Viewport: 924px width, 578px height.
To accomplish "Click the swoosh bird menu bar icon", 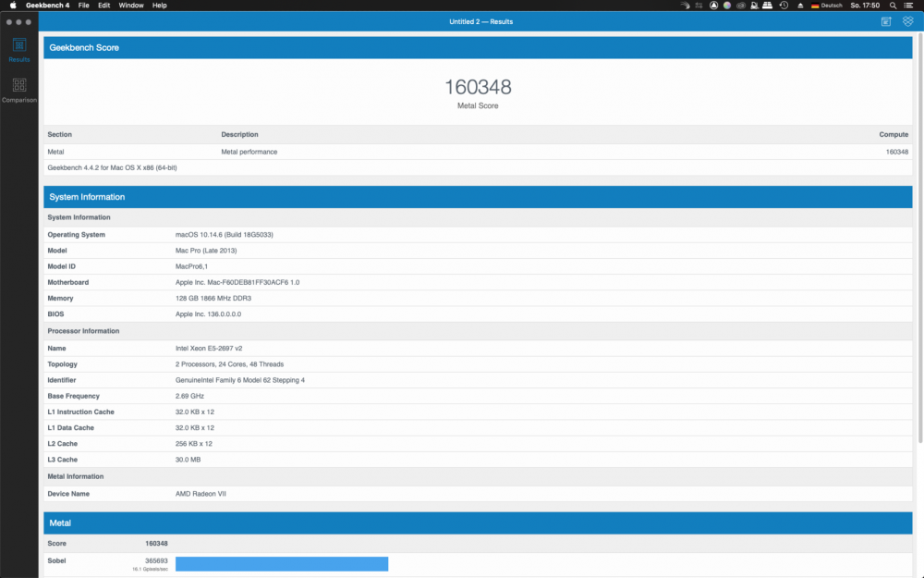I will [685, 6].
